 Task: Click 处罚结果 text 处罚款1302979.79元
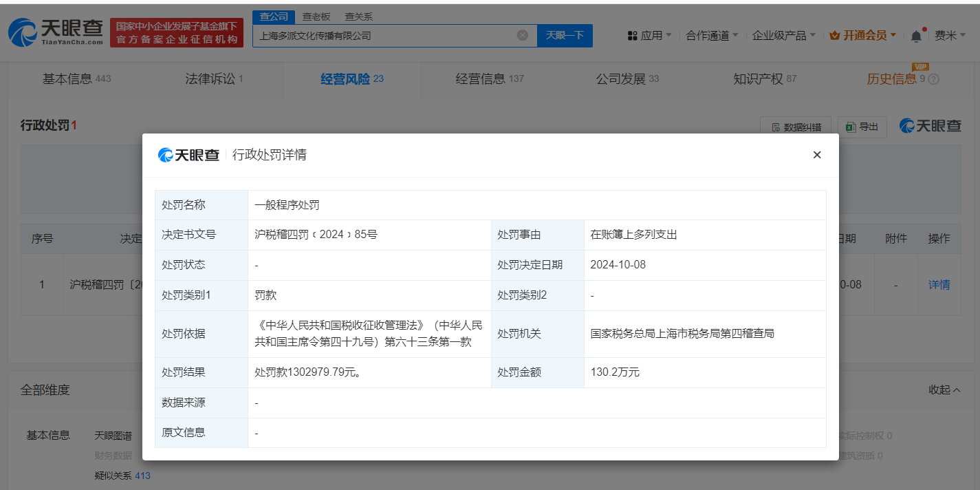(308, 372)
